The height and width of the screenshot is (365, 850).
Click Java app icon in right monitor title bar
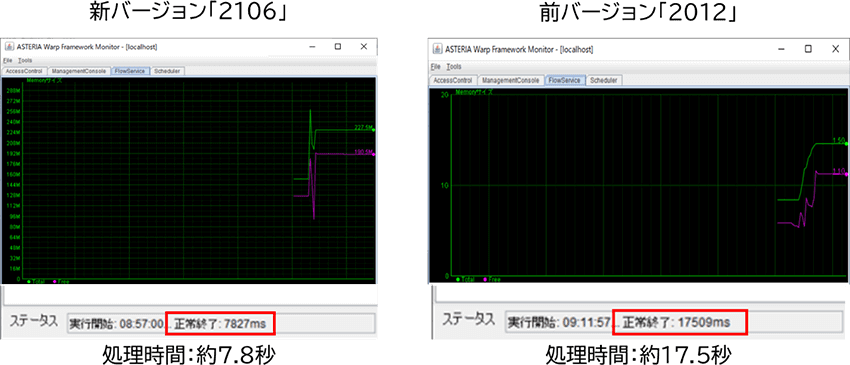coord(436,49)
